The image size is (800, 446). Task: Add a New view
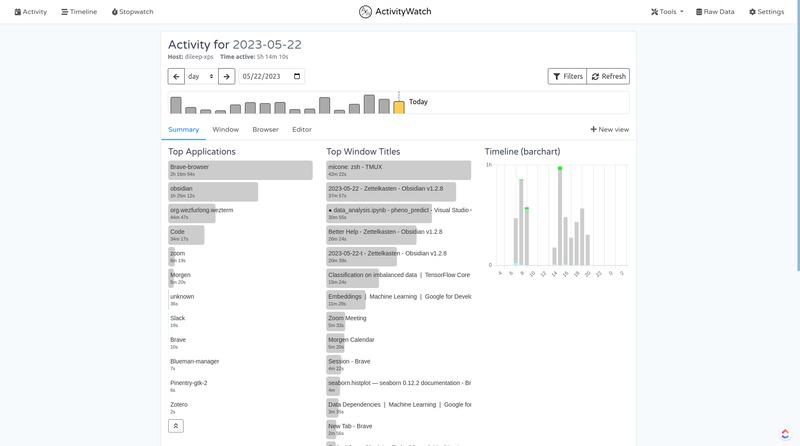point(610,130)
